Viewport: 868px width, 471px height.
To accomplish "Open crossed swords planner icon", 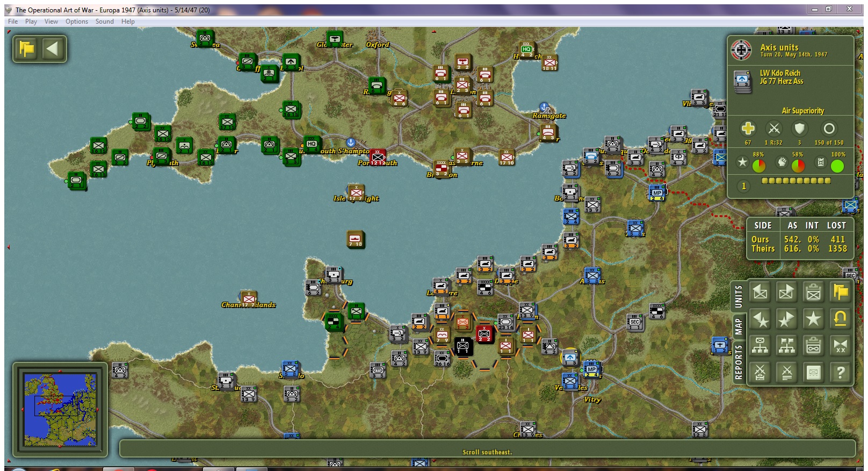I will click(760, 372).
